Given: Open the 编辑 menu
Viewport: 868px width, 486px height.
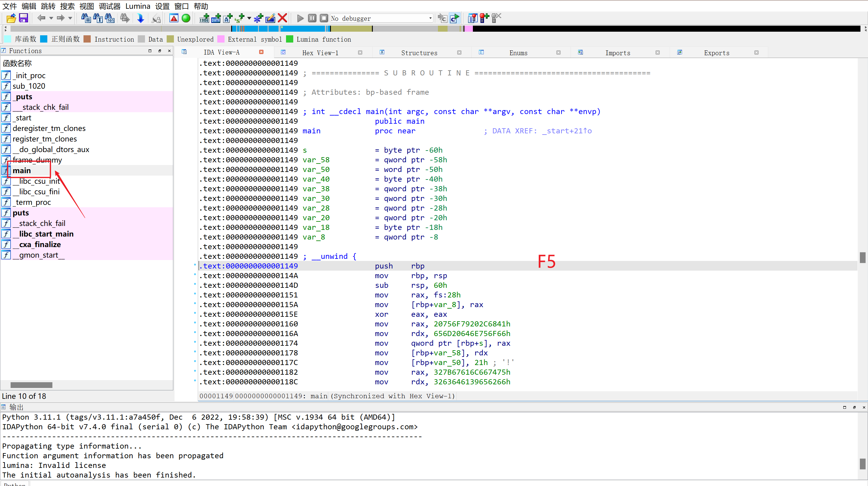Looking at the screenshot, I should (29, 6).
